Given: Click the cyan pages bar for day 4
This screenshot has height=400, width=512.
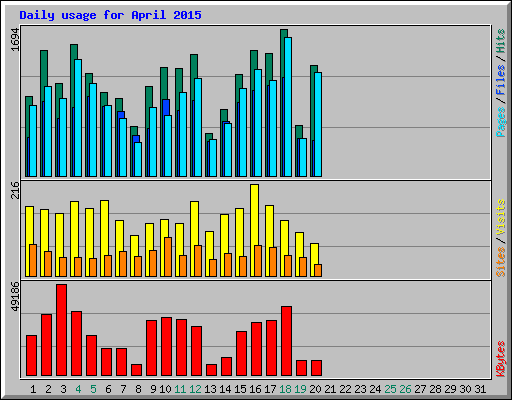Looking at the screenshot, I should pyautogui.click(x=78, y=118).
